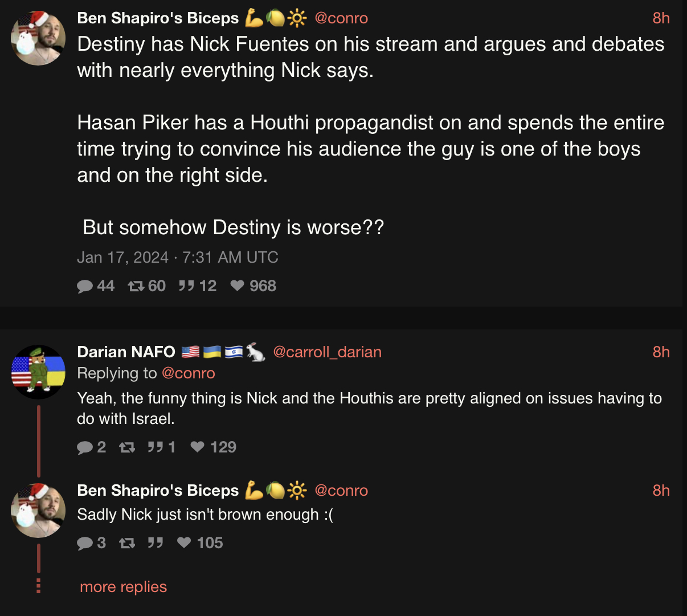Expand the thread via 'more replies'
The image size is (687, 616).
coord(123,587)
